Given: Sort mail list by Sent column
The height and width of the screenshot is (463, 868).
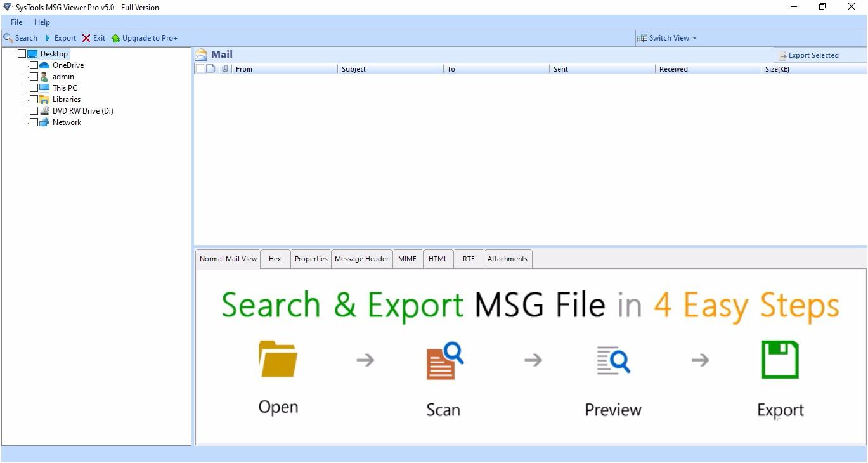Looking at the screenshot, I should 602,69.
